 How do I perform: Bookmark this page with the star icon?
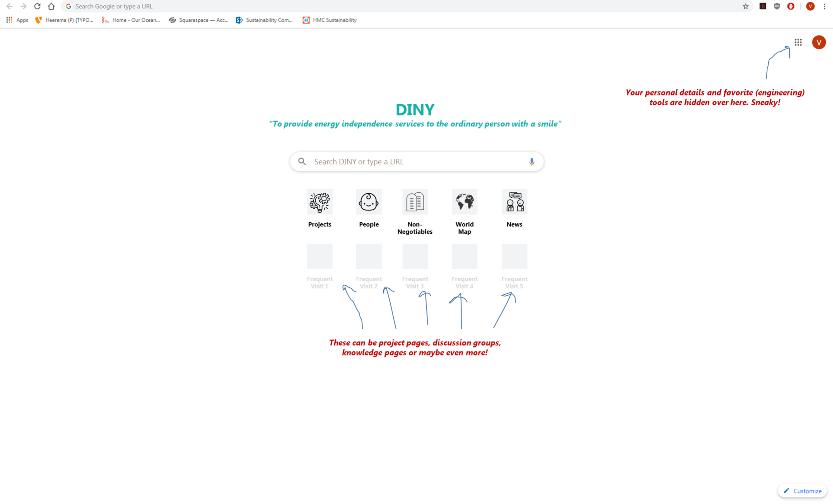(x=745, y=6)
